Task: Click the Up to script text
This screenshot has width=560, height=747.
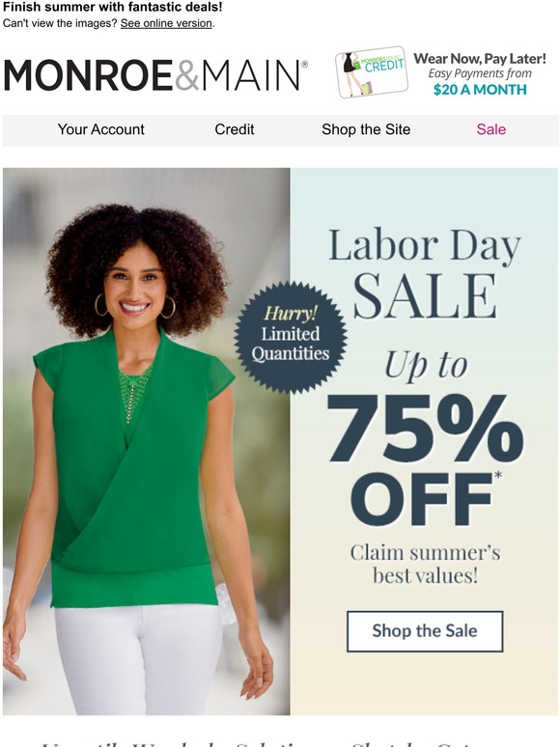Action: tap(426, 365)
